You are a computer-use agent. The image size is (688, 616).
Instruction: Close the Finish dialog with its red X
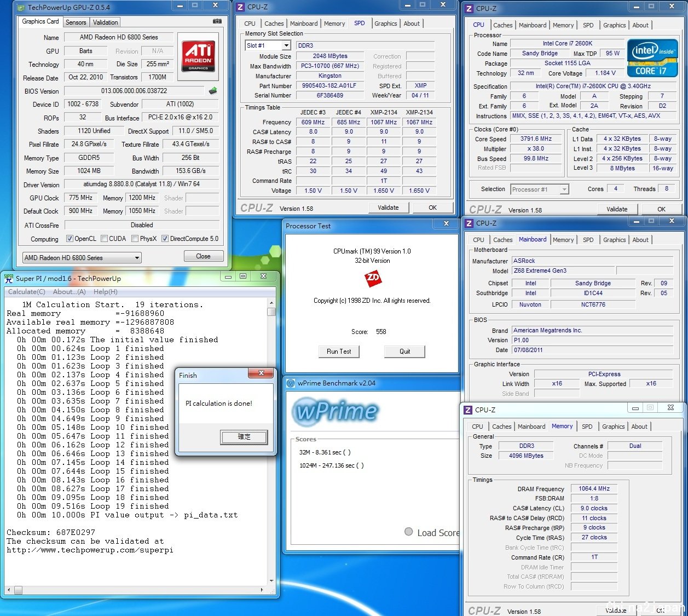[x=261, y=373]
